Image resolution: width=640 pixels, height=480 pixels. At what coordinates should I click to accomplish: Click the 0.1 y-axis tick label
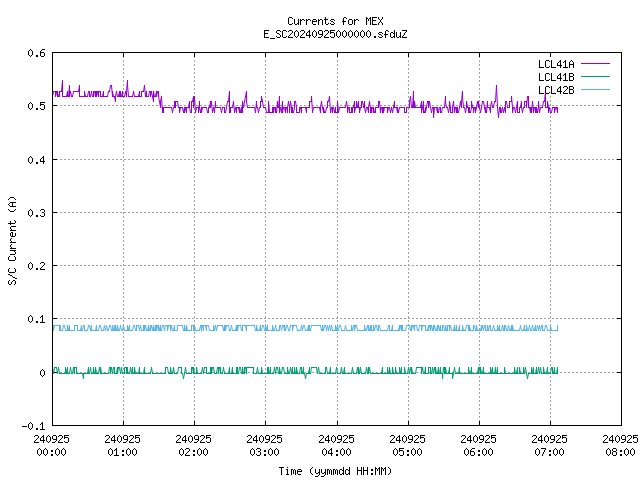click(36, 319)
